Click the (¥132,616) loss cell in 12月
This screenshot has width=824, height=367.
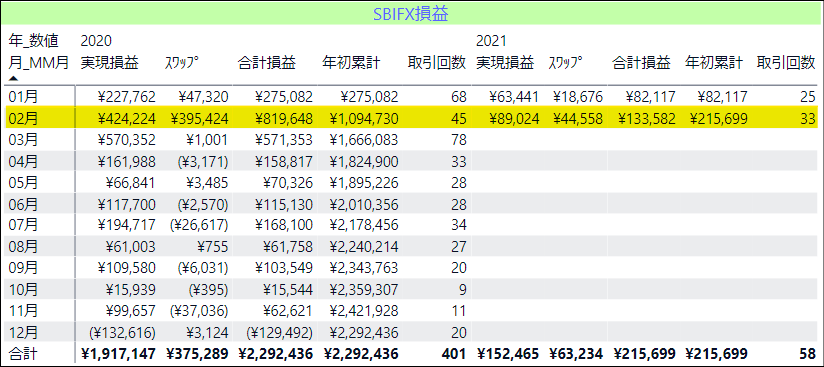(x=122, y=333)
